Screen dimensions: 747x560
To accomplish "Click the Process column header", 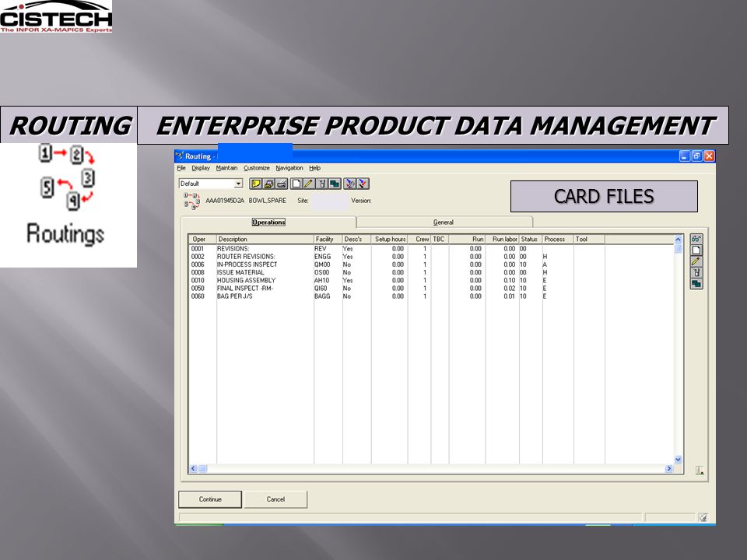I will [558, 239].
